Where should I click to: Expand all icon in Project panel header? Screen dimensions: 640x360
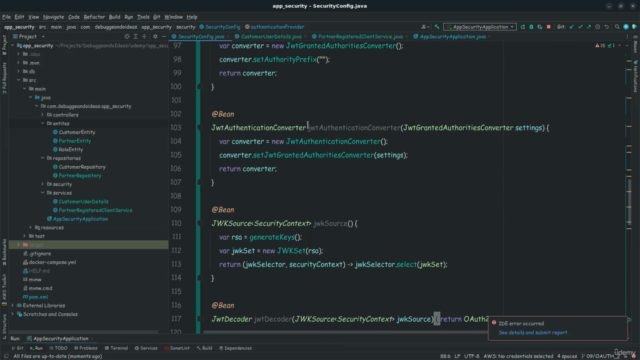[136, 36]
